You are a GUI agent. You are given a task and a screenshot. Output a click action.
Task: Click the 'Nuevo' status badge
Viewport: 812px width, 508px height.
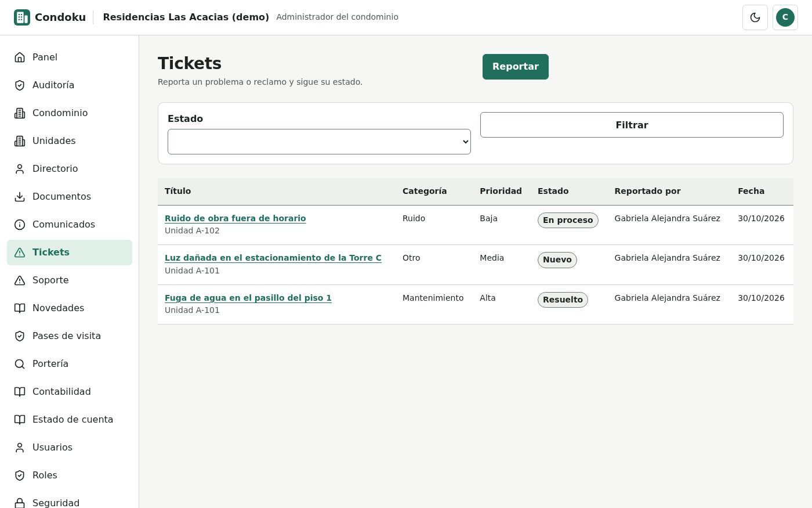point(557,260)
